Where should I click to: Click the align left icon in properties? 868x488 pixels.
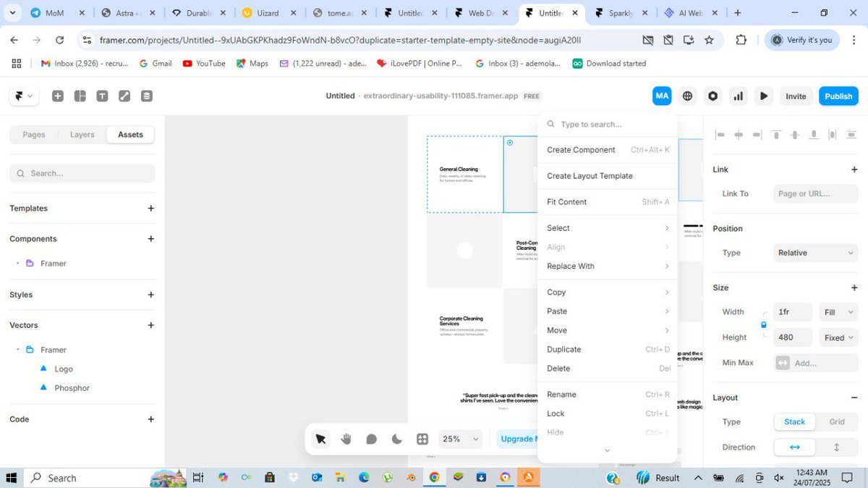point(720,135)
